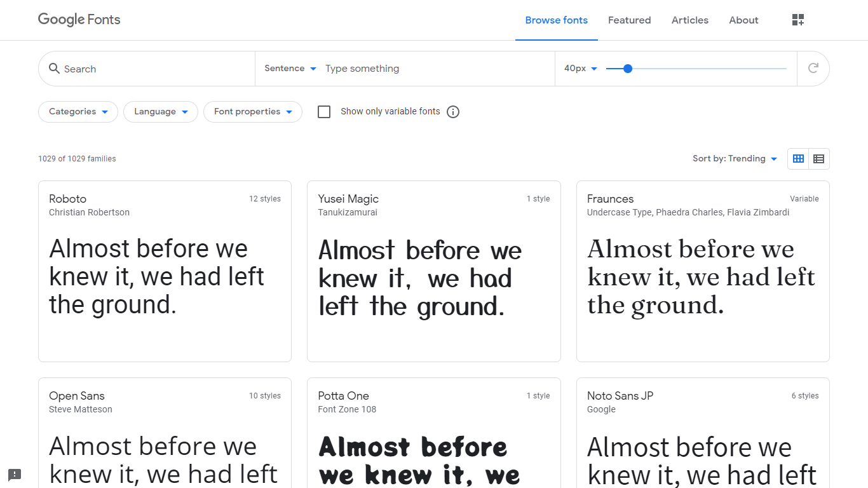Screen dimensions: 868x488
Task: Click the 1029 of 1029 families text
Action: pos(77,159)
